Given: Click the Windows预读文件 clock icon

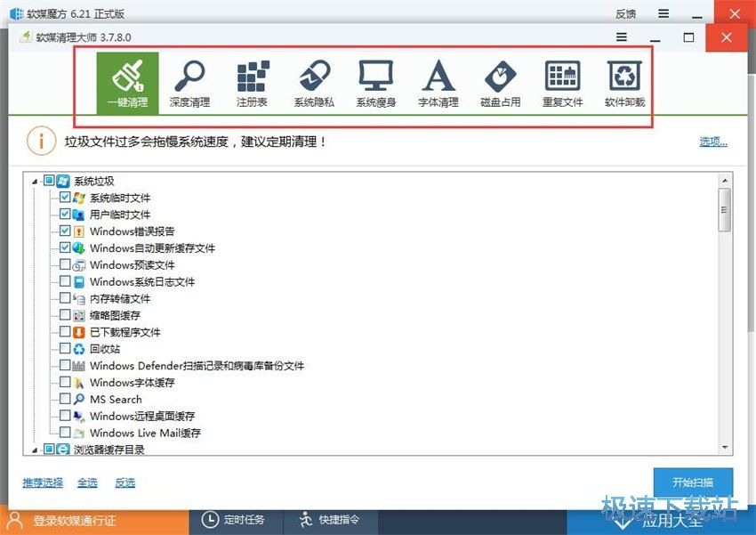Looking at the screenshot, I should (79, 265).
